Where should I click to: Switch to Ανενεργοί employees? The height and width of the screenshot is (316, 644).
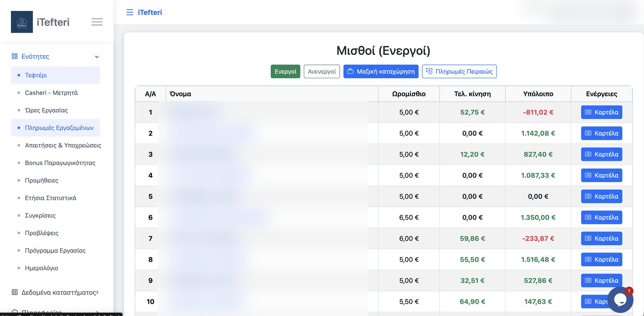[x=322, y=71]
